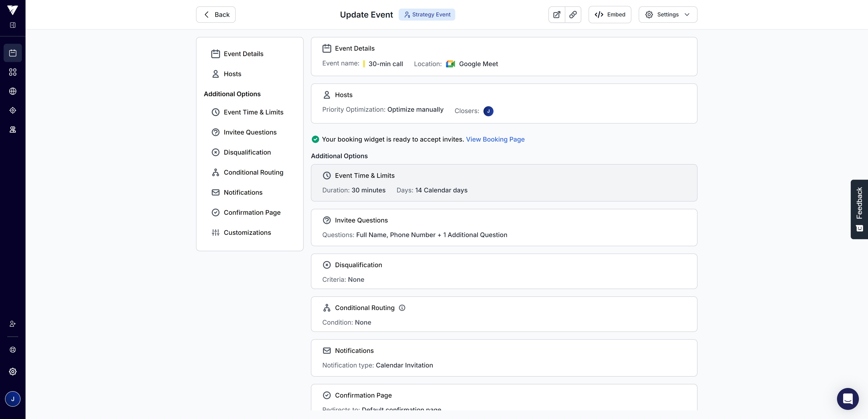Expand the Invitee Questions card

(x=504, y=227)
